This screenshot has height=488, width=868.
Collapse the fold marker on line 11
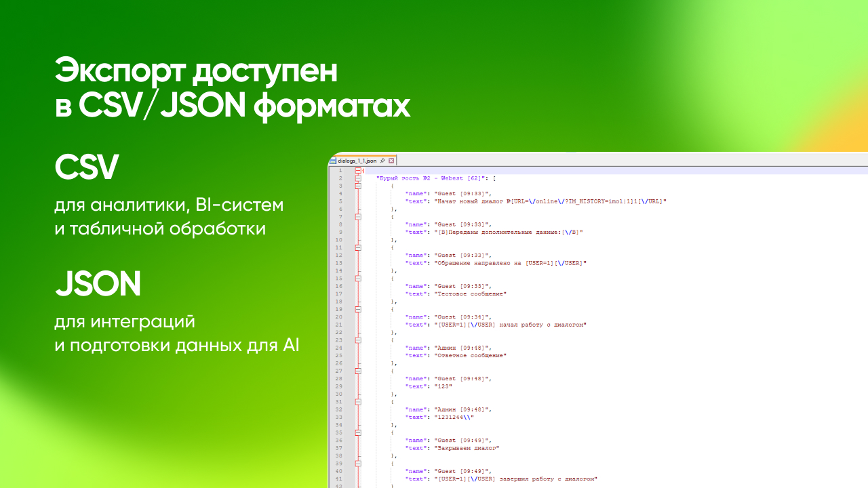pos(358,248)
